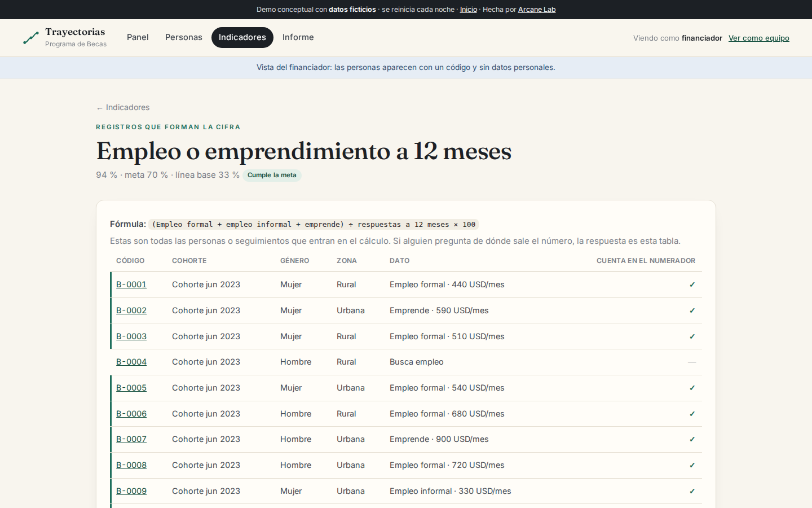Go back via the "← Indicadores" link
This screenshot has height=508, width=812.
point(123,107)
